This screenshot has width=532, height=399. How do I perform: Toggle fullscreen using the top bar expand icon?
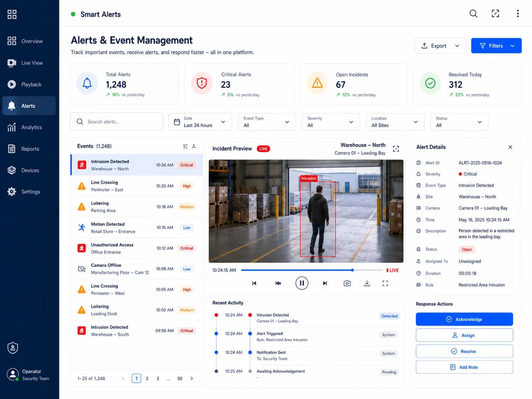coord(495,14)
